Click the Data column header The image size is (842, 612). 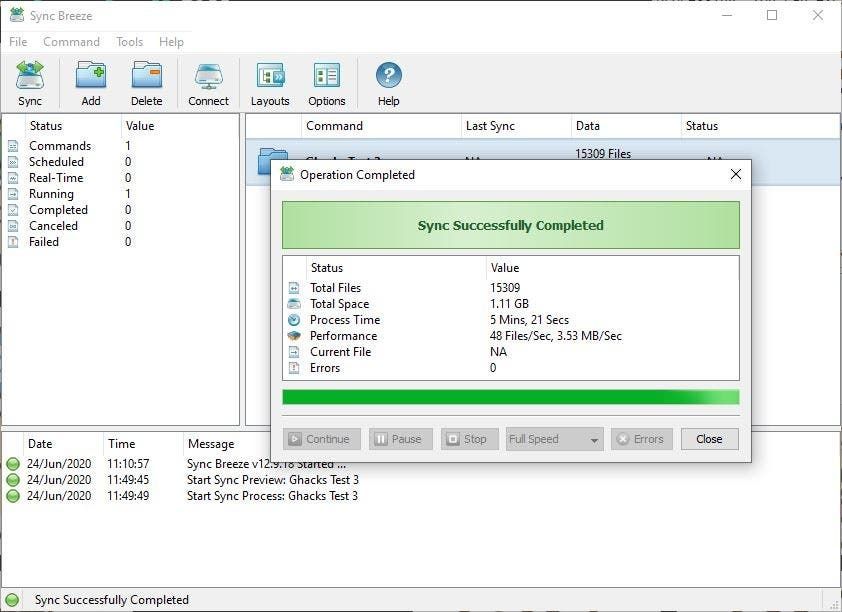(627, 126)
